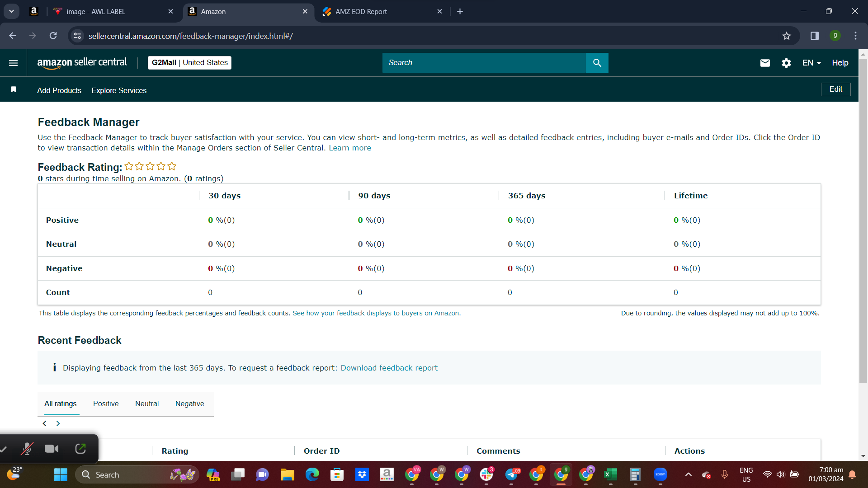
Task: Open Microsoft Edge from taskbar
Action: (312, 475)
